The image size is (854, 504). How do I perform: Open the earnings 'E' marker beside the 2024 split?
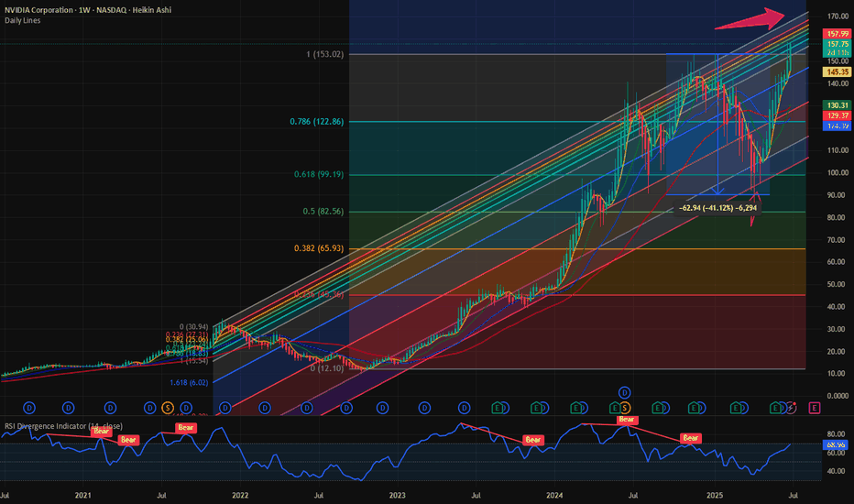614,408
